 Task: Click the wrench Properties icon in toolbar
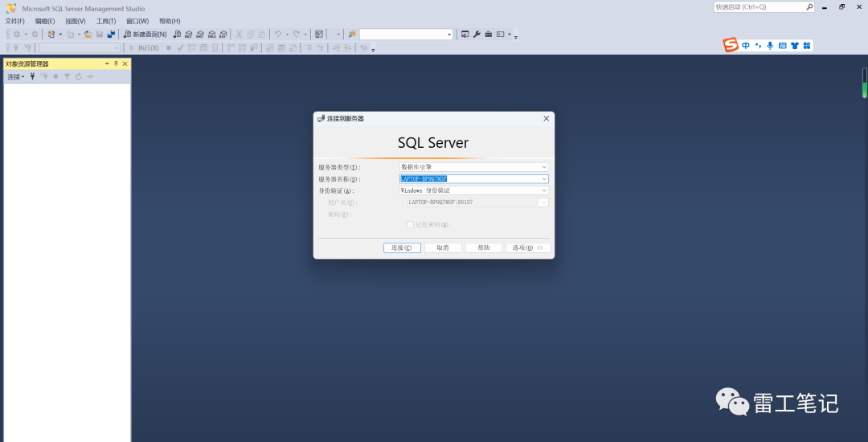click(x=477, y=35)
